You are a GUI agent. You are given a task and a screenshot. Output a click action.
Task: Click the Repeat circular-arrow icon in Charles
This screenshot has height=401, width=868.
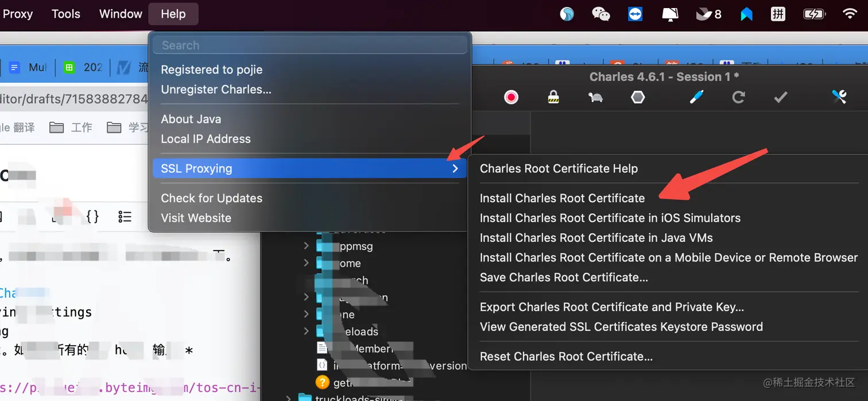738,98
